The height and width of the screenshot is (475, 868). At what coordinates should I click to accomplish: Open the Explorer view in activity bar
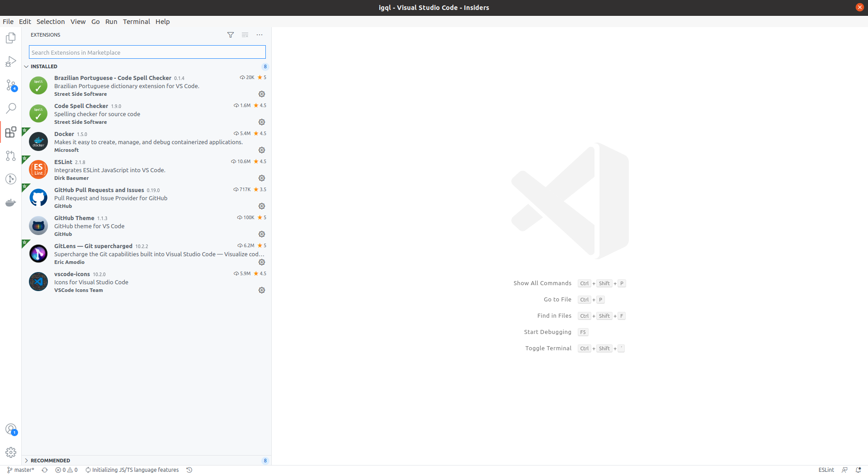tap(11, 38)
